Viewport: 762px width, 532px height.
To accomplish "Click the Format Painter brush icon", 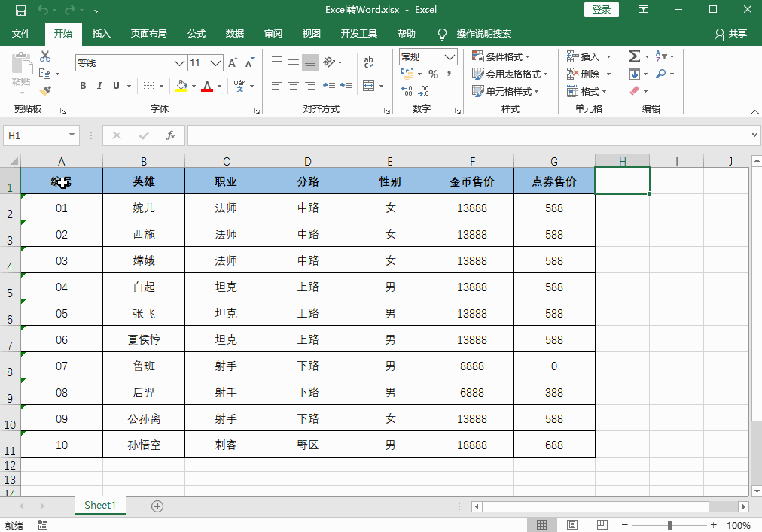I will pos(45,91).
